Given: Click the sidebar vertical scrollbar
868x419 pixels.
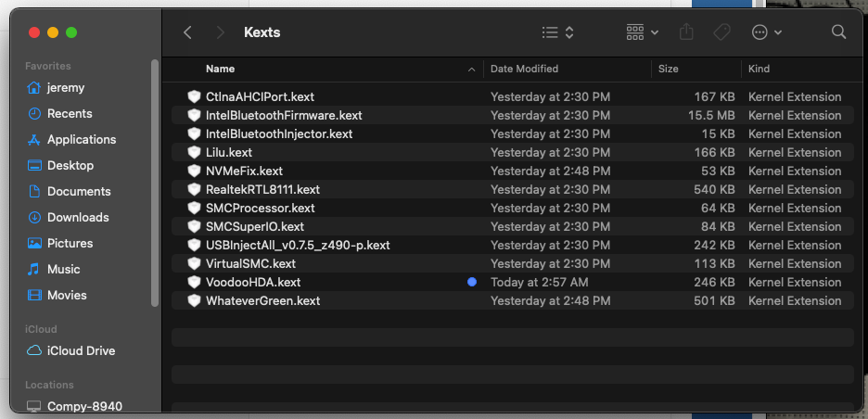Looking at the screenshot, I should (x=155, y=183).
